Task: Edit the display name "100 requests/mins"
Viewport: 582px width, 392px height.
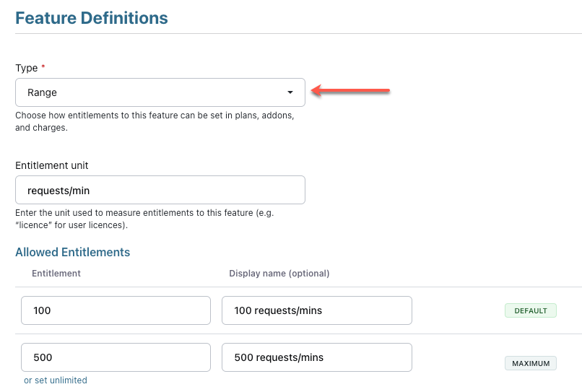Action: (316, 310)
